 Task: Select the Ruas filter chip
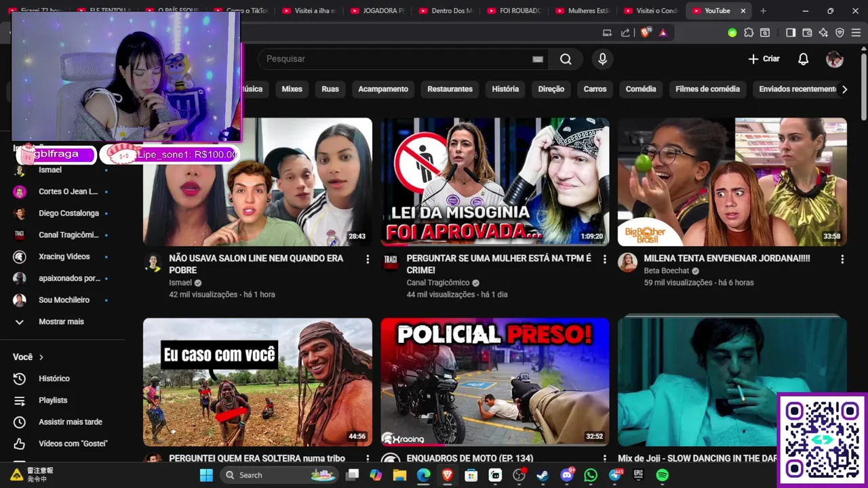coord(330,89)
